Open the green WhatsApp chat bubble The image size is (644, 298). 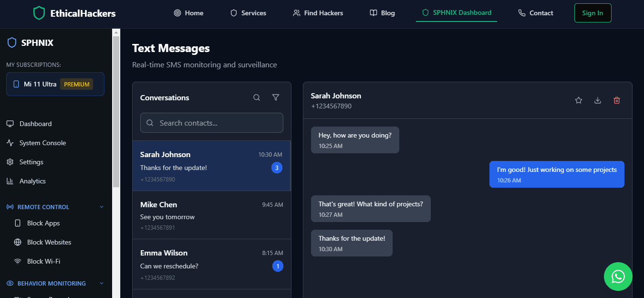[618, 277]
